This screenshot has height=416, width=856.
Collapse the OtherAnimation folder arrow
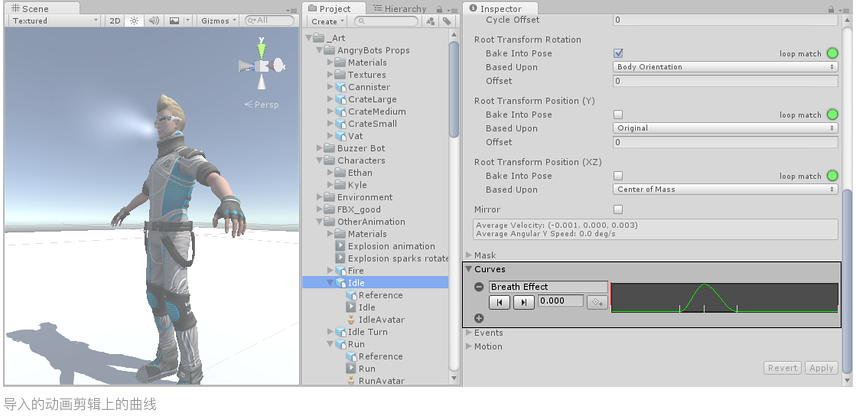pyautogui.click(x=319, y=222)
